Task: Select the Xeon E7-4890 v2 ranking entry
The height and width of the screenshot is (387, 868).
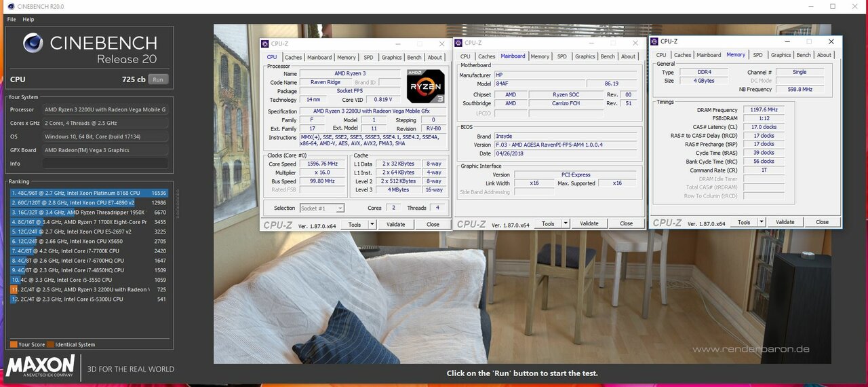Action: tap(89, 202)
